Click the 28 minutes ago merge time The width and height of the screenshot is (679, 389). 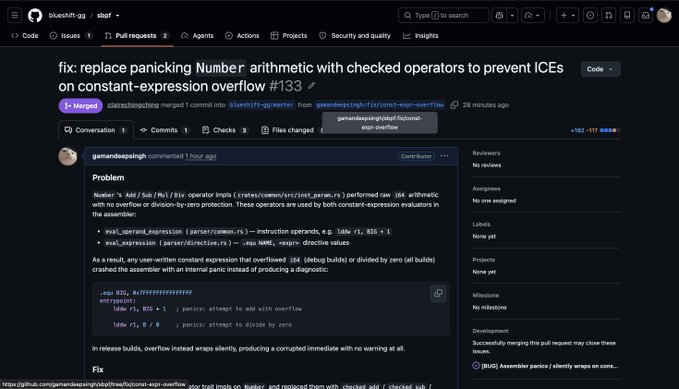click(485, 105)
